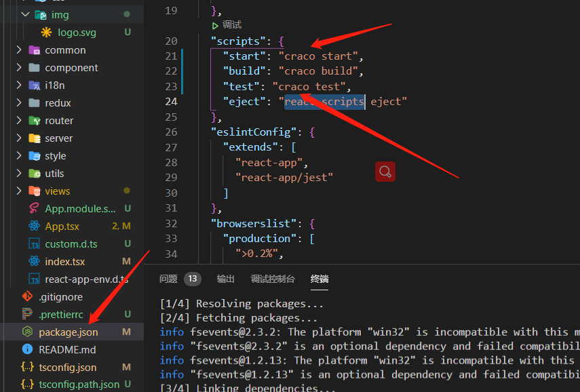Open App.tsx from the file tree
Image resolution: width=580 pixels, height=392 pixels.
point(62,227)
